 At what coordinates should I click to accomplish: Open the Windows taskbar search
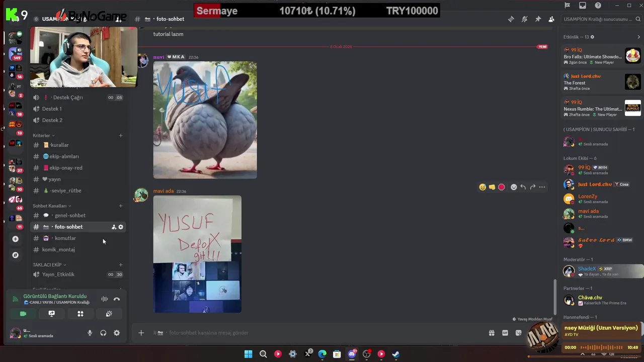(x=263, y=354)
